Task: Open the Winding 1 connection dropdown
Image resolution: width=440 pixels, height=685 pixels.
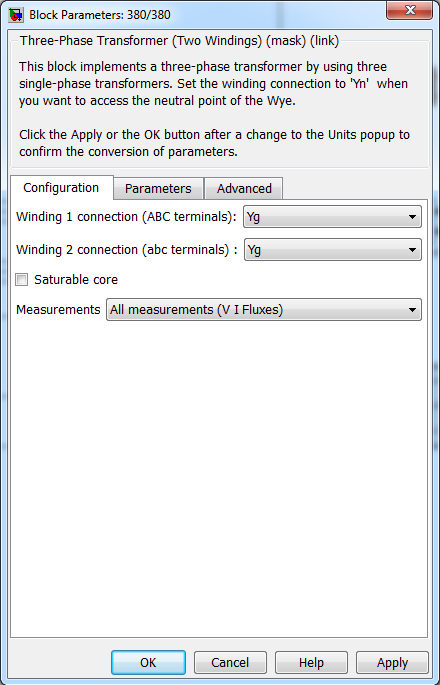Action: pos(332,217)
